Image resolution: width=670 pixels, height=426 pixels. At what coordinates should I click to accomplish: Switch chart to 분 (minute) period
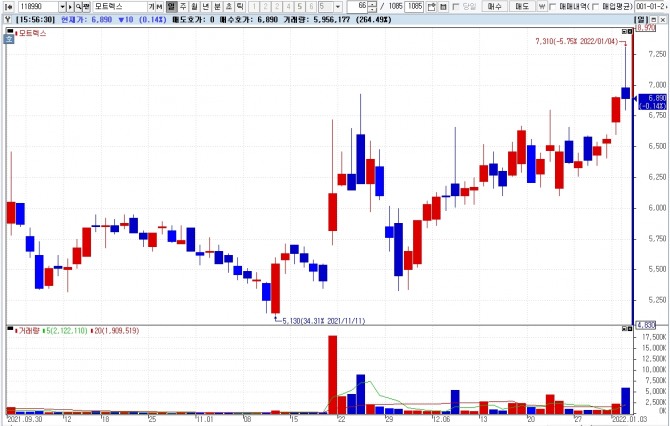[x=217, y=7]
